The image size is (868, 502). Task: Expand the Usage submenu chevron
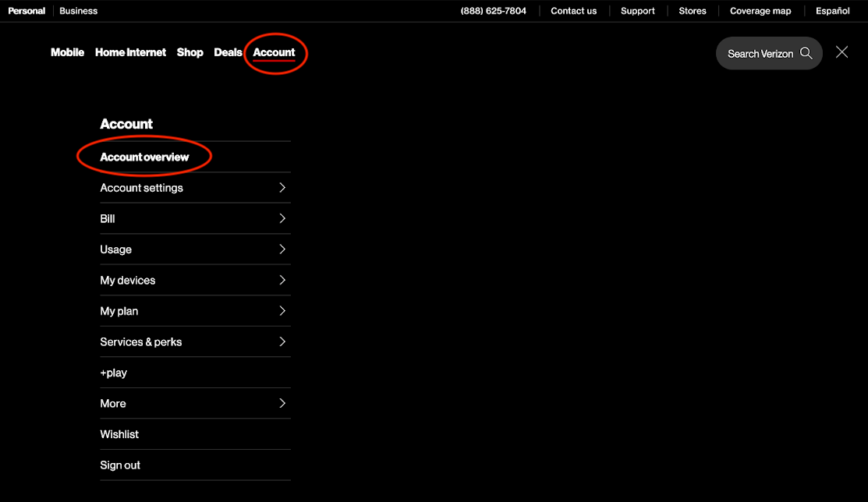click(282, 249)
